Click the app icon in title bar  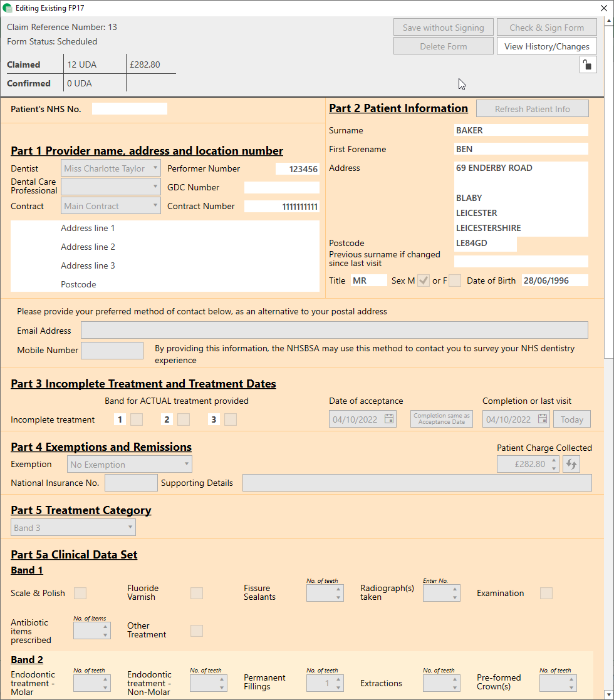[8, 8]
